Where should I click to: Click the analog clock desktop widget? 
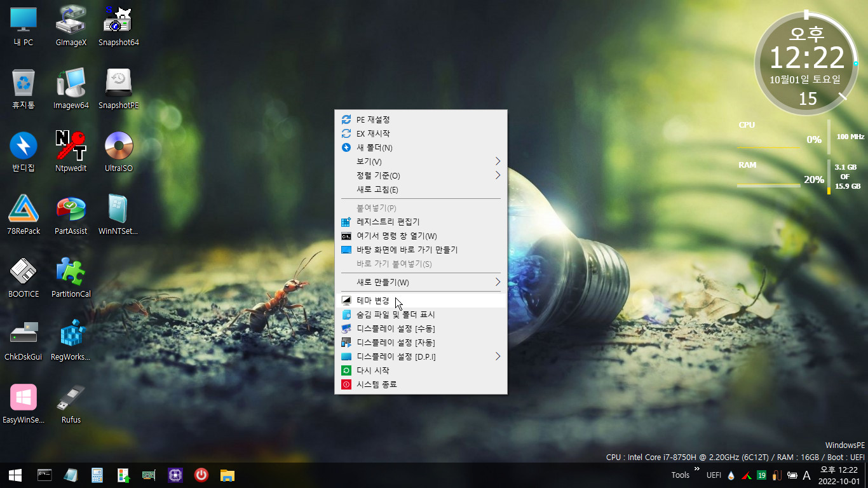coord(806,63)
